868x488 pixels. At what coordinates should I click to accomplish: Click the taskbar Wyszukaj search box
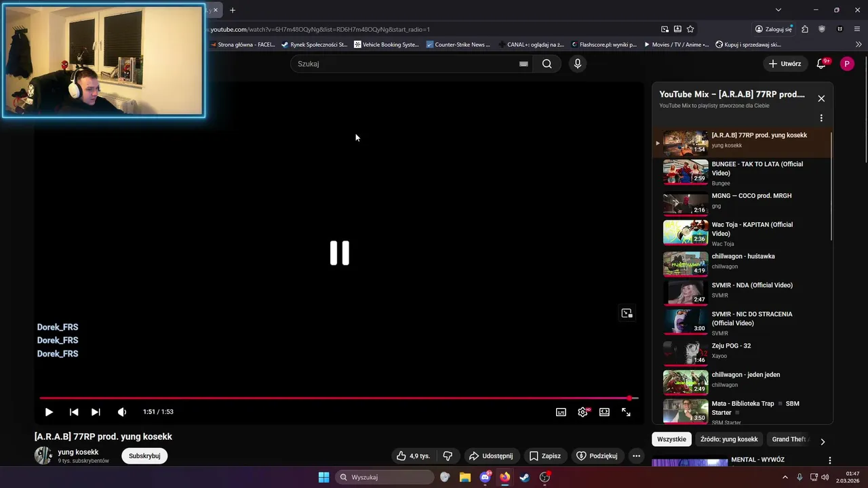point(385,477)
